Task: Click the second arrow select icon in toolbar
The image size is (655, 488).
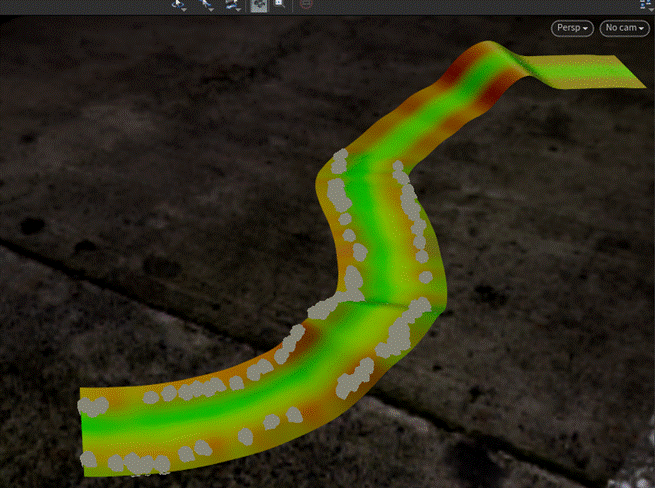Action: click(206, 5)
